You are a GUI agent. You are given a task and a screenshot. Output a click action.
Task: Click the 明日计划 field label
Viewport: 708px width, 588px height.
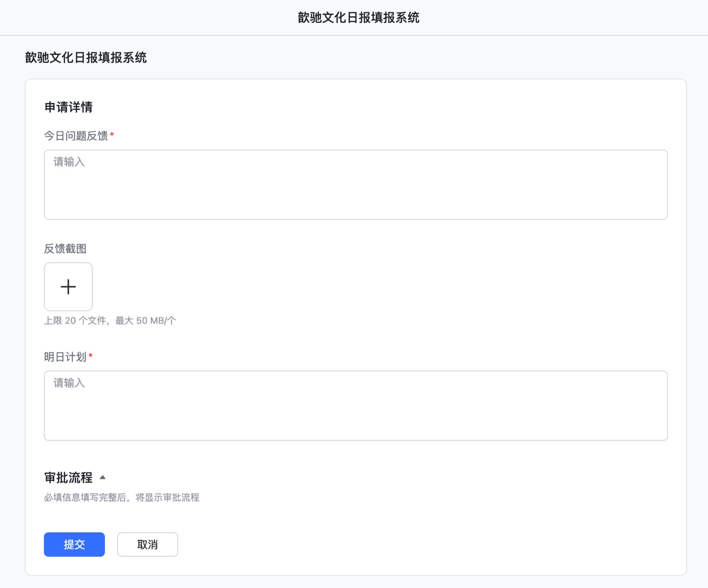pos(65,357)
